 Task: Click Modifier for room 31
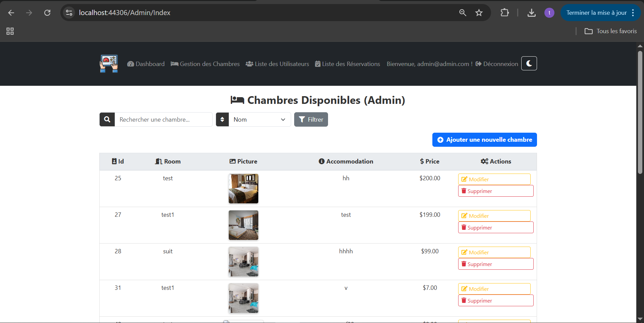pyautogui.click(x=494, y=289)
